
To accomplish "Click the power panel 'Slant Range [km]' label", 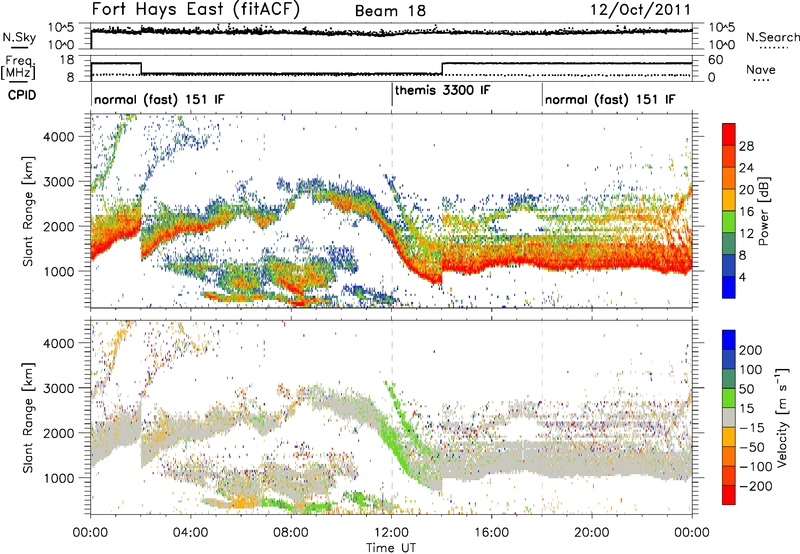I will [x=28, y=211].
